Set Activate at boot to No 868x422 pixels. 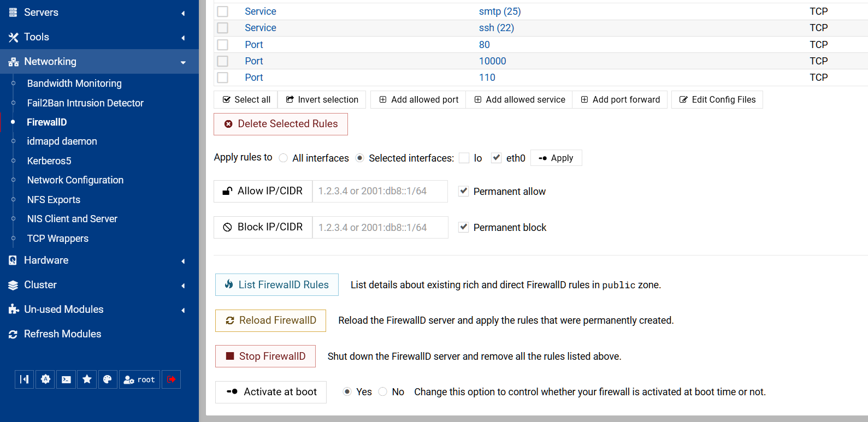tap(383, 392)
